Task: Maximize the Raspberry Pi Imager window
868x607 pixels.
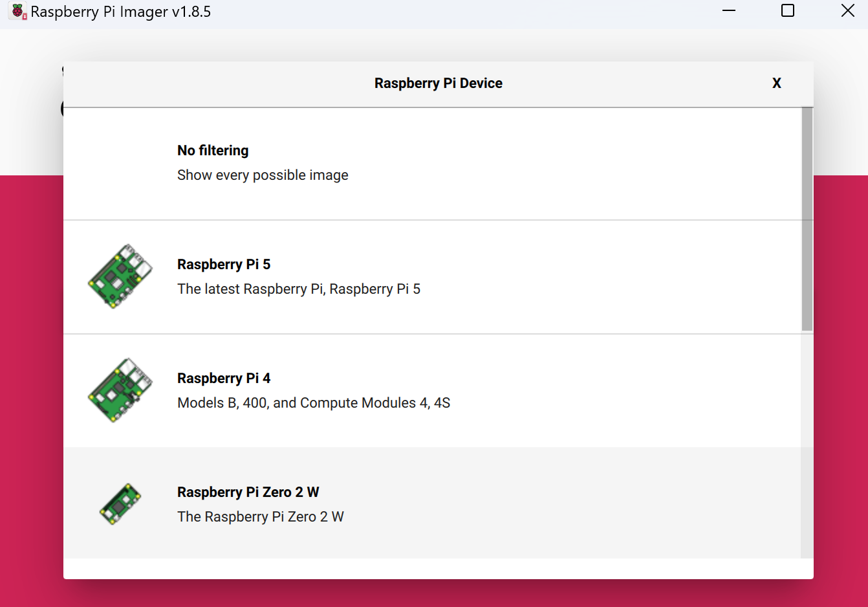Action: pyautogui.click(x=788, y=11)
